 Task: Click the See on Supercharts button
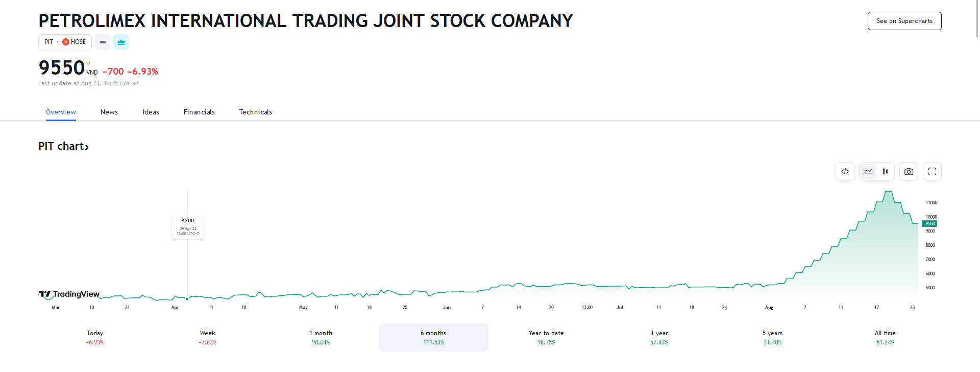pos(904,21)
